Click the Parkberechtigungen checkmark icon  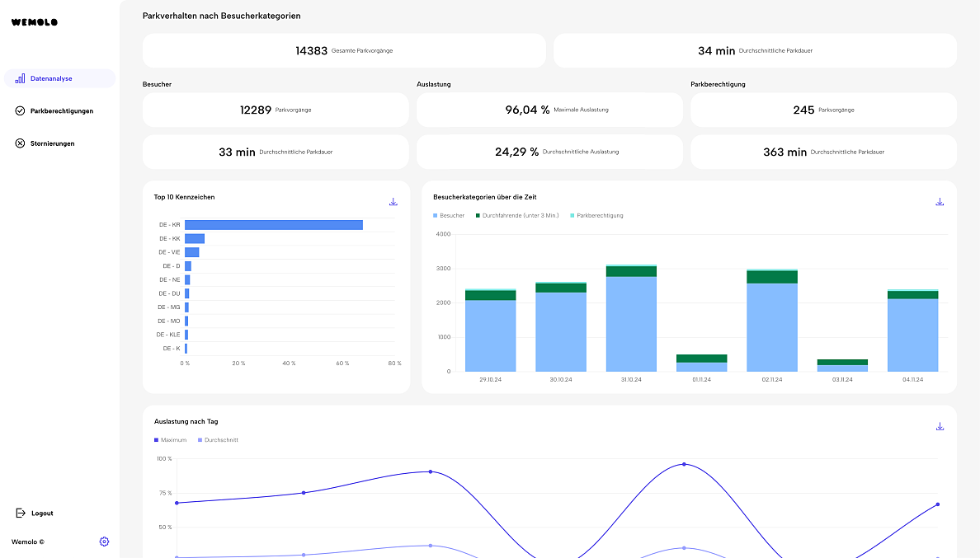point(20,110)
